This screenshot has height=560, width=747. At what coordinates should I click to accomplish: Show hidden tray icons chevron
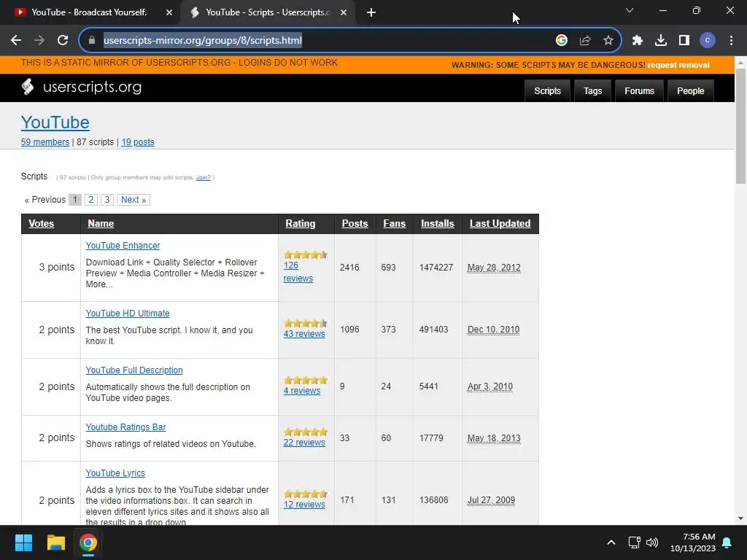pyautogui.click(x=611, y=542)
